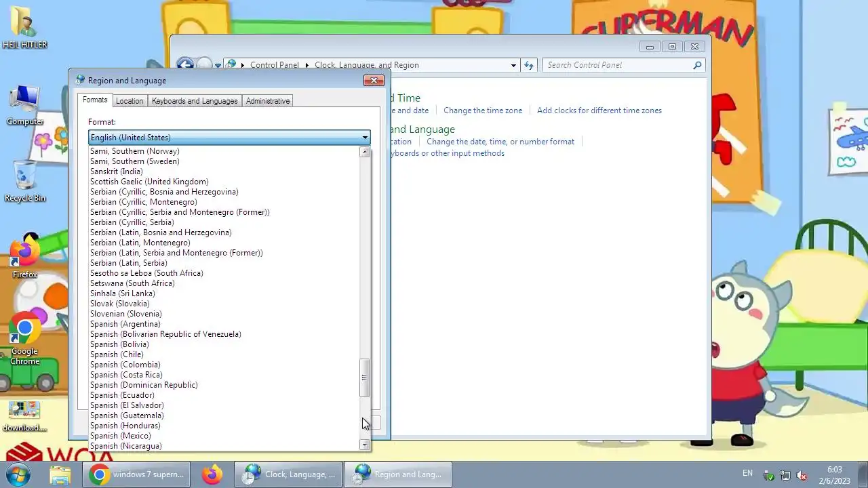Click Change the date, time, or number format
868x488 pixels.
tap(500, 142)
